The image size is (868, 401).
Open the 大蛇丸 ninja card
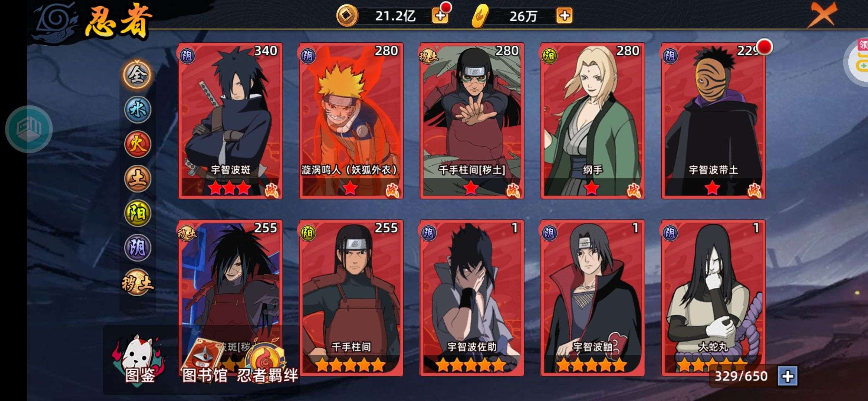tap(713, 298)
